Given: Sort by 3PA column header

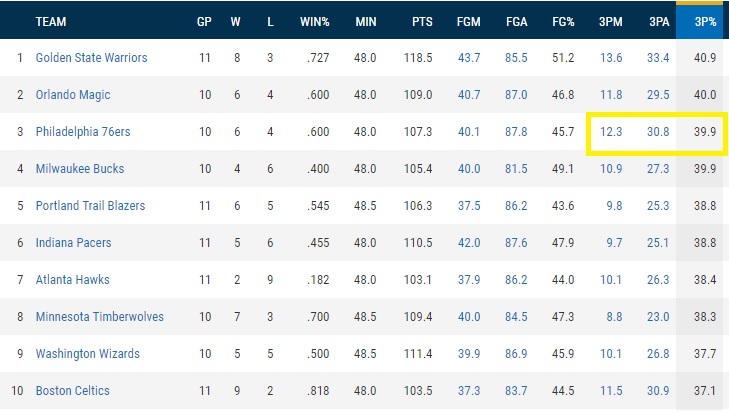Looking at the screenshot, I should click(658, 21).
